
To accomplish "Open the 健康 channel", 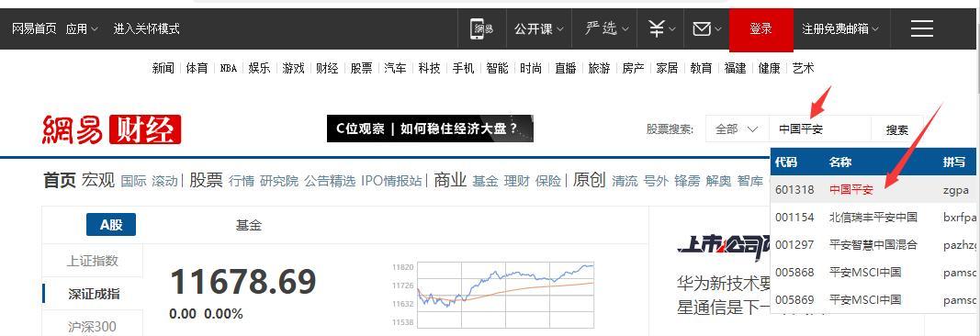I will [x=769, y=68].
